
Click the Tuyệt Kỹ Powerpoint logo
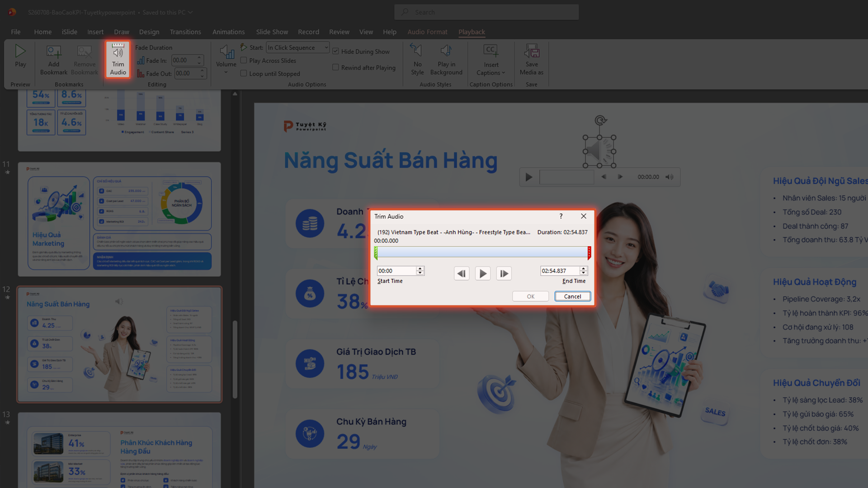(305, 126)
